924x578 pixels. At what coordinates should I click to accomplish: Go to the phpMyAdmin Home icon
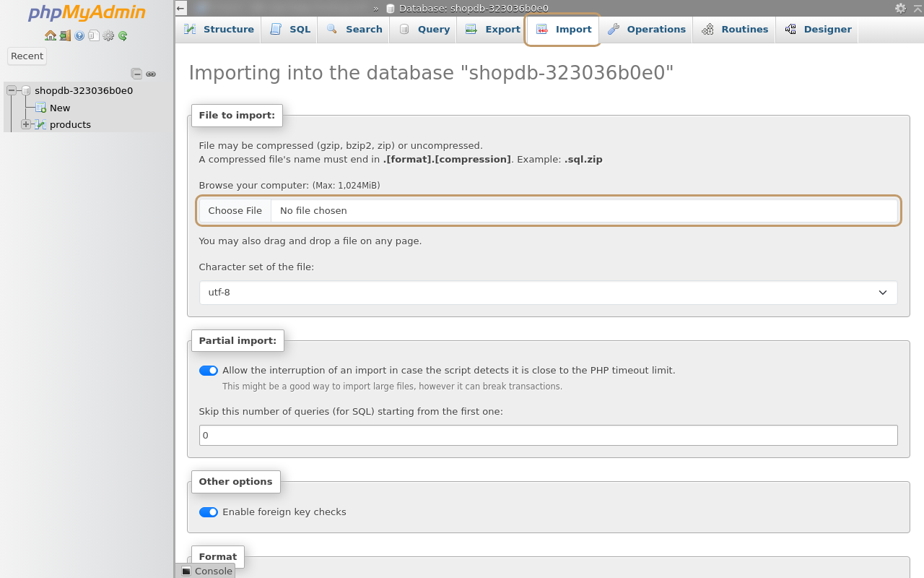[51, 35]
